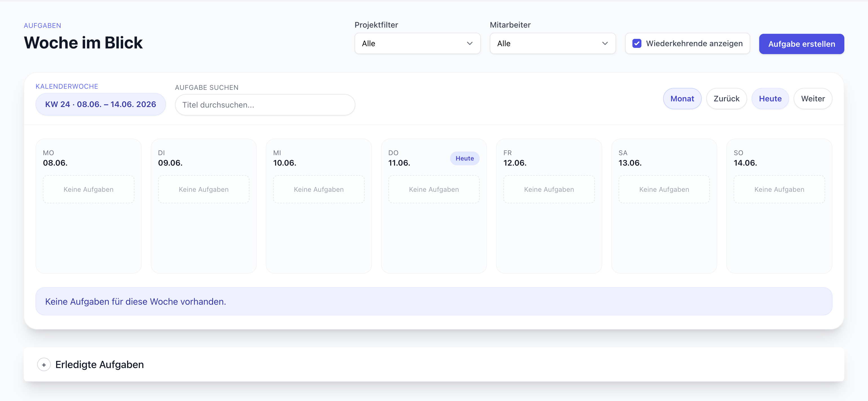
Task: Select the Monday 08.06. day column
Action: pos(88,206)
